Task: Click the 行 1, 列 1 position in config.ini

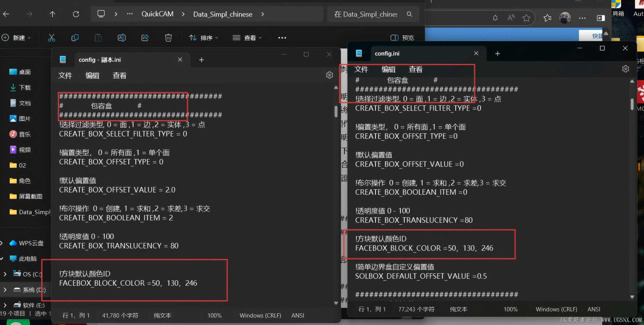Action: pyautogui.click(x=372, y=309)
